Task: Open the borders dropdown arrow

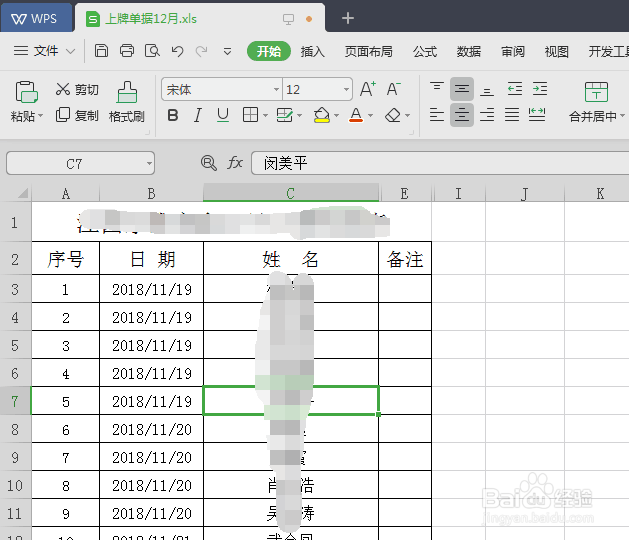Action: pos(265,116)
